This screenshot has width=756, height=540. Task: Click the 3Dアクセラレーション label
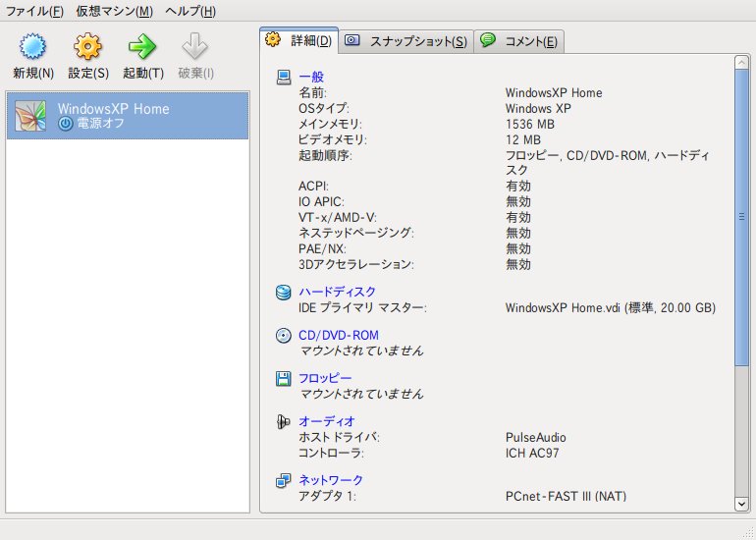[x=356, y=265]
